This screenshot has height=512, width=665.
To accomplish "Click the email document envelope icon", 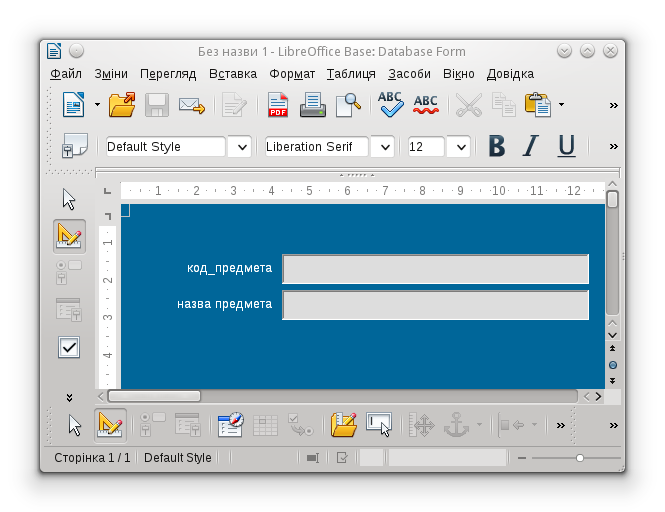I will pyautogui.click(x=191, y=104).
